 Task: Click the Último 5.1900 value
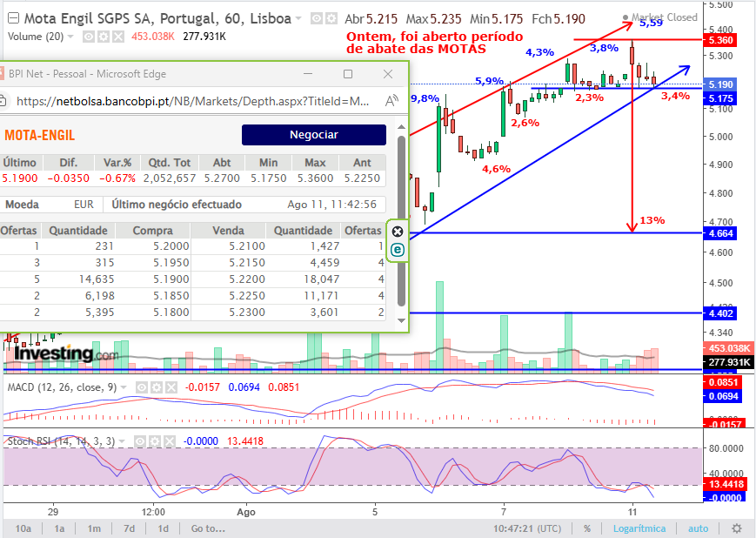(20, 178)
